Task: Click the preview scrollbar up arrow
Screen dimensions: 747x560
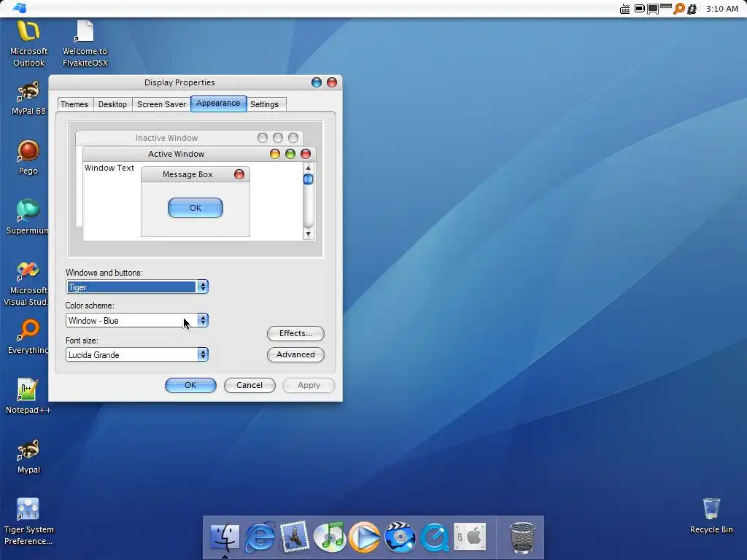Action: click(309, 168)
